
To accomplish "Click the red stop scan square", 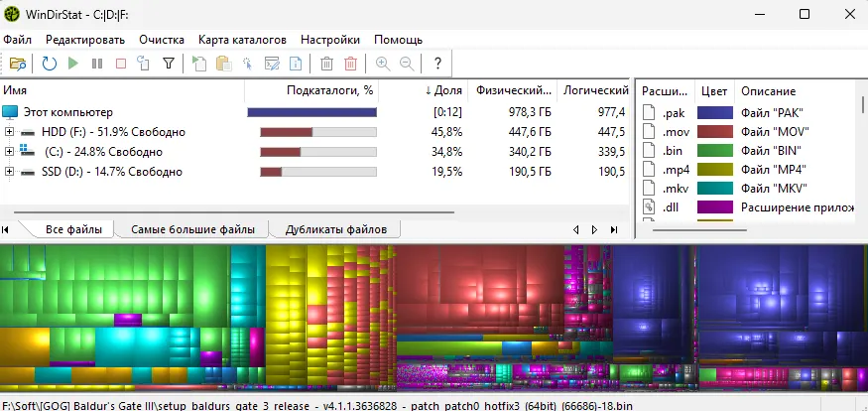I will pos(120,64).
